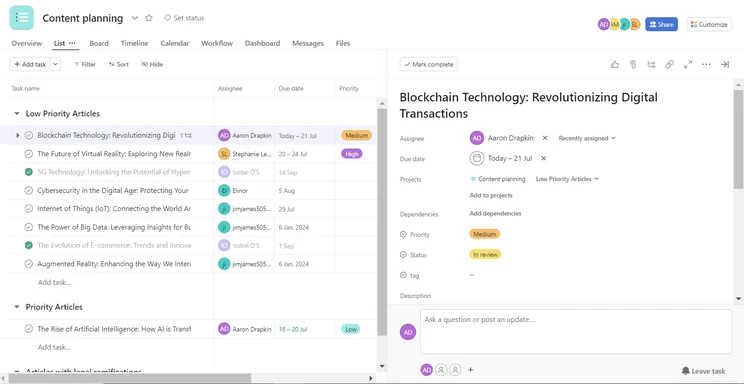The height and width of the screenshot is (384, 744).
Task: Mark The Future of Virtual Reality complete
Action: pos(28,154)
